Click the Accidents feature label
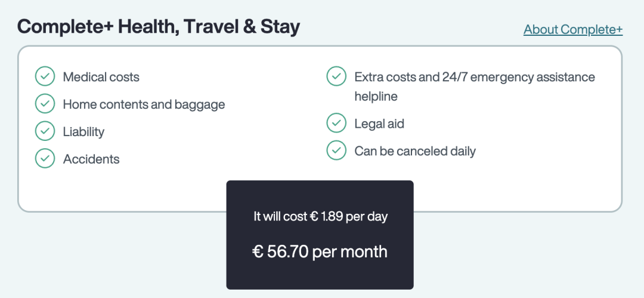The width and height of the screenshot is (644, 298). pyautogui.click(x=91, y=159)
